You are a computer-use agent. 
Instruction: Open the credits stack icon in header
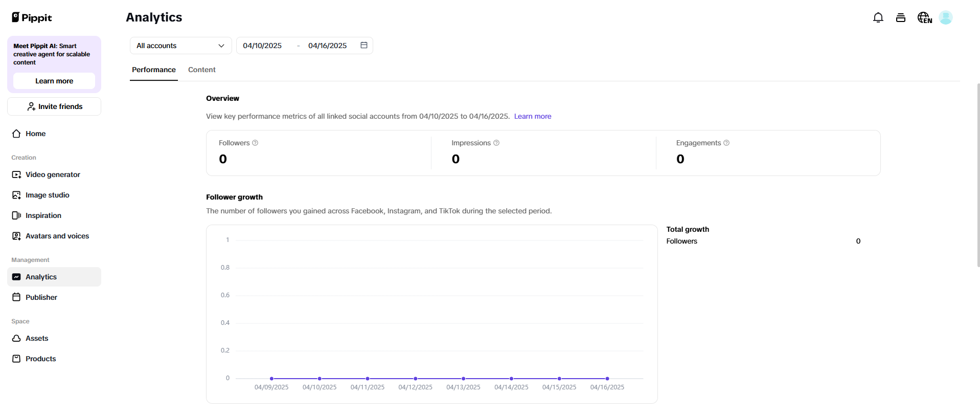(901, 18)
